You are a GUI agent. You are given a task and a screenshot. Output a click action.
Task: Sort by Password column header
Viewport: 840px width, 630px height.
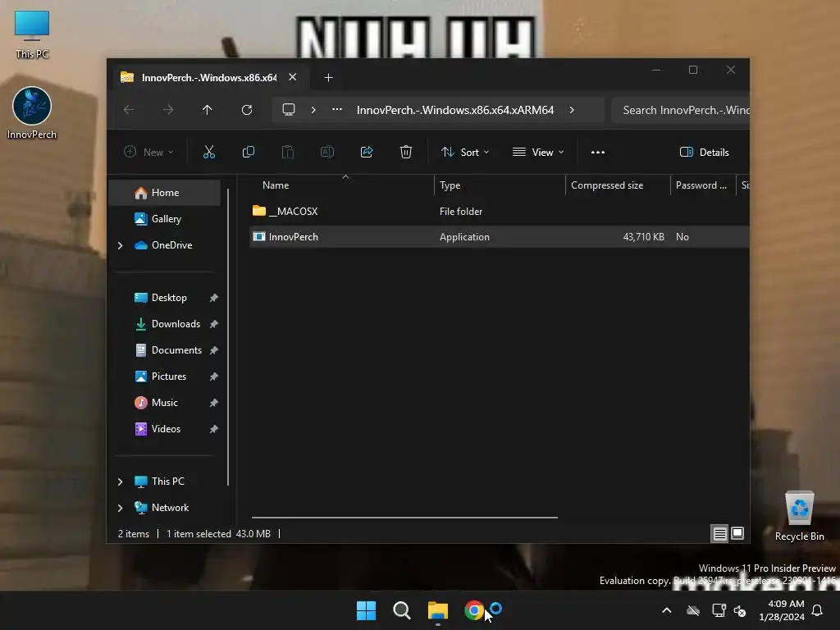point(702,185)
